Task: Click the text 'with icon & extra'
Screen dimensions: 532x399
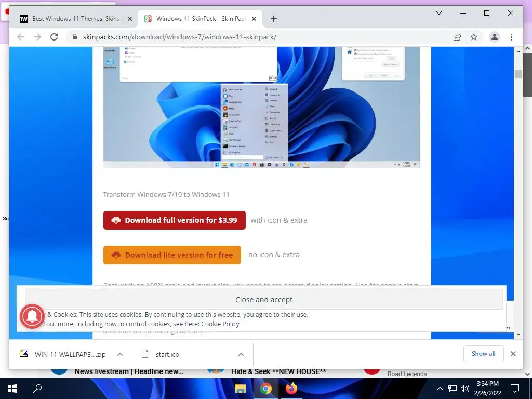Action: tap(279, 220)
